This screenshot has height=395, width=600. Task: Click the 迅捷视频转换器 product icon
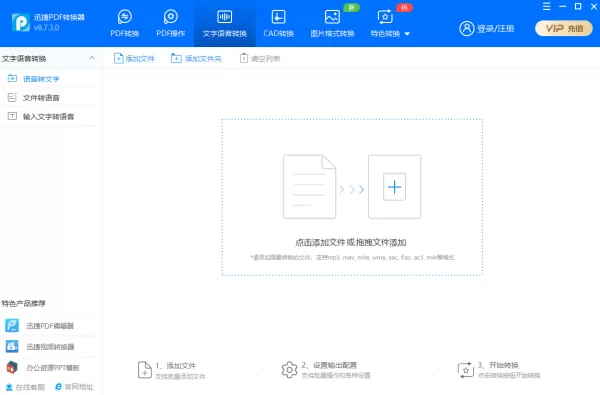click(12, 346)
